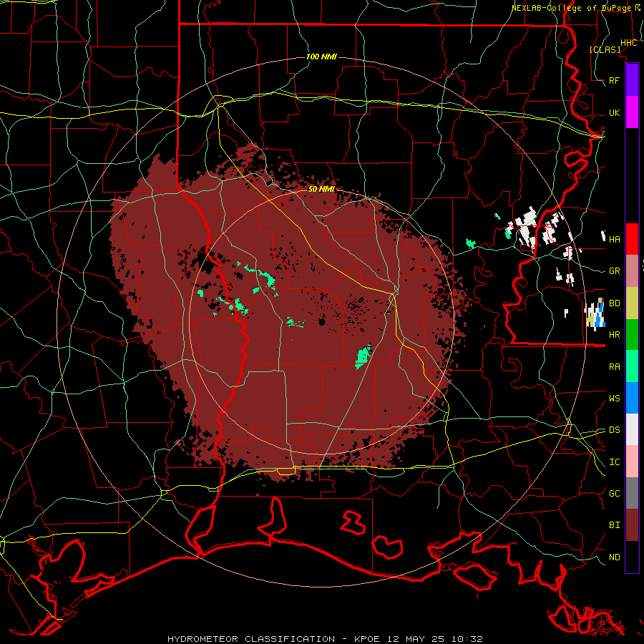Select the WS legend label
Viewport: 644px width, 644px height.
(614, 399)
